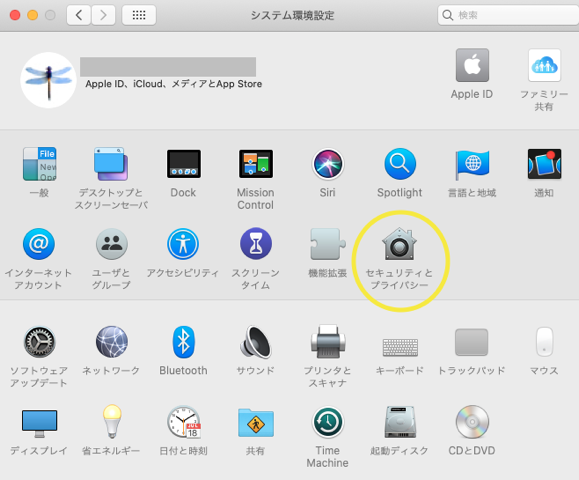
Task: Open Apple ID, iCloud account text link
Action: [x=174, y=84]
